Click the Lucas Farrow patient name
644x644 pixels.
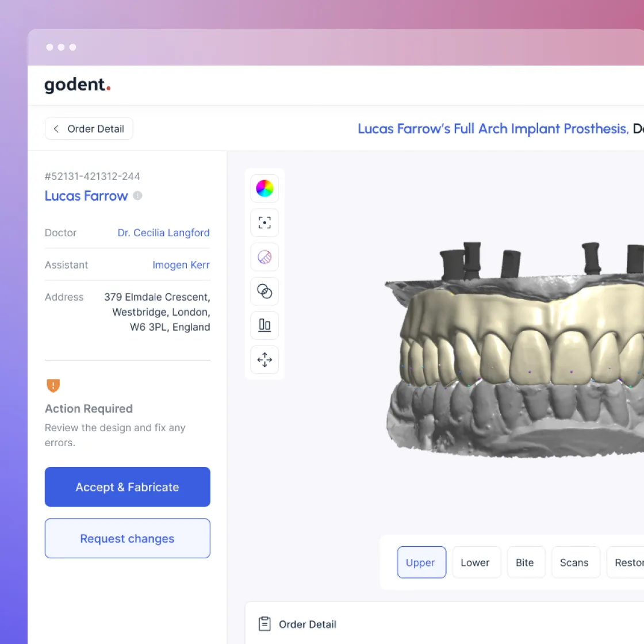click(x=86, y=196)
